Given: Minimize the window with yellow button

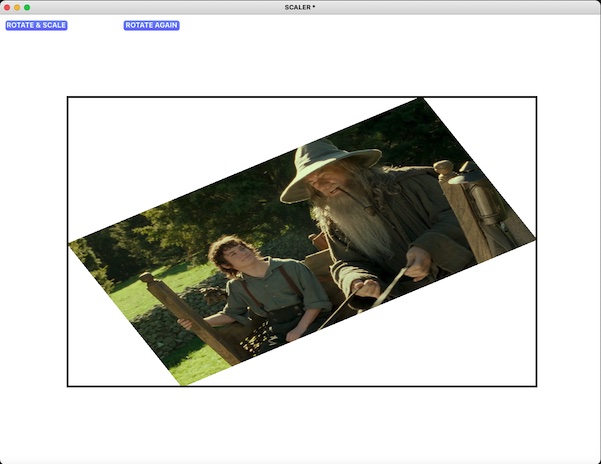Looking at the screenshot, I should pyautogui.click(x=16, y=7).
